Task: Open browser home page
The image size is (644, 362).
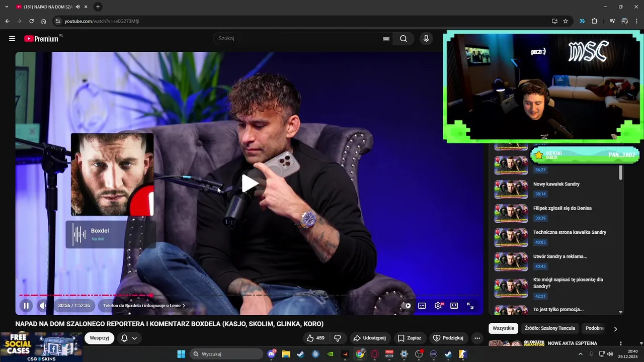Action: [44, 21]
